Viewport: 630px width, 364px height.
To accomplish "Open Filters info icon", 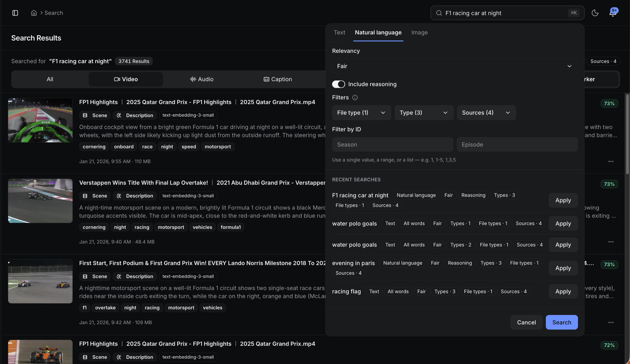I will click(x=355, y=98).
